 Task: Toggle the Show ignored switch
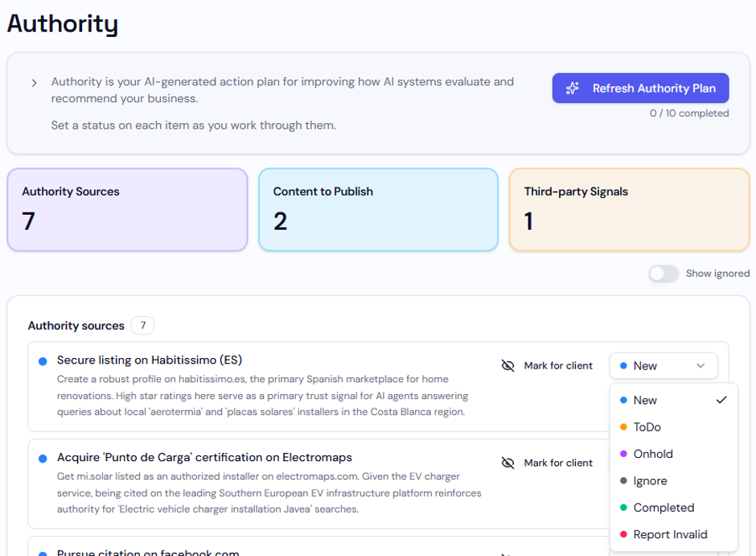pyautogui.click(x=664, y=274)
